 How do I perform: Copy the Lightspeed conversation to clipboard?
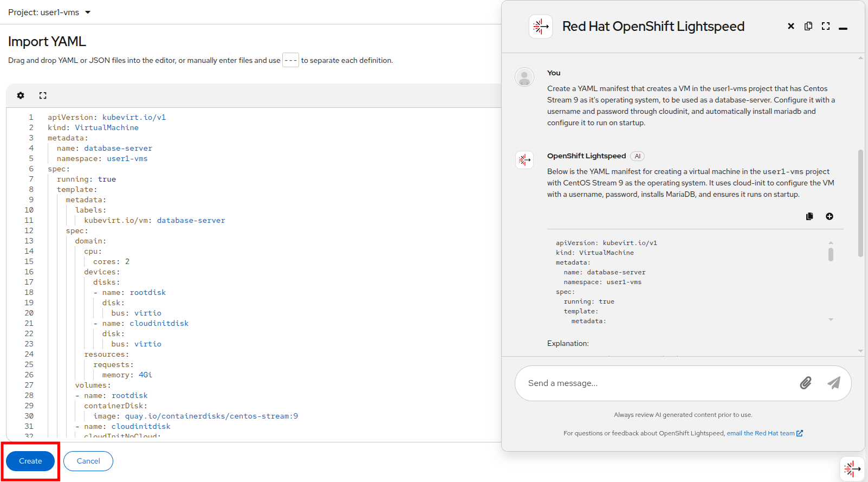(808, 26)
